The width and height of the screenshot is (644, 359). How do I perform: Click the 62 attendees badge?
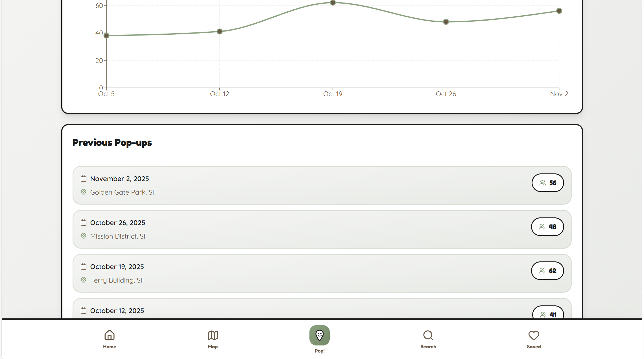click(547, 271)
